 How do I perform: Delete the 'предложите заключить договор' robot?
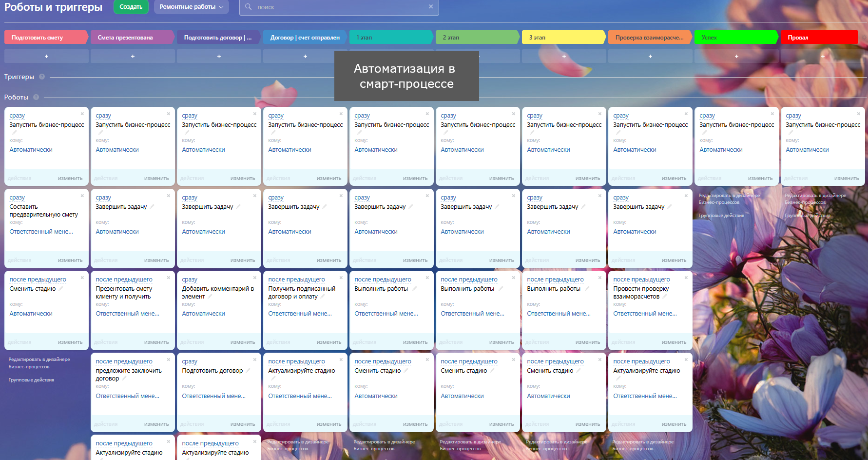[x=169, y=360]
